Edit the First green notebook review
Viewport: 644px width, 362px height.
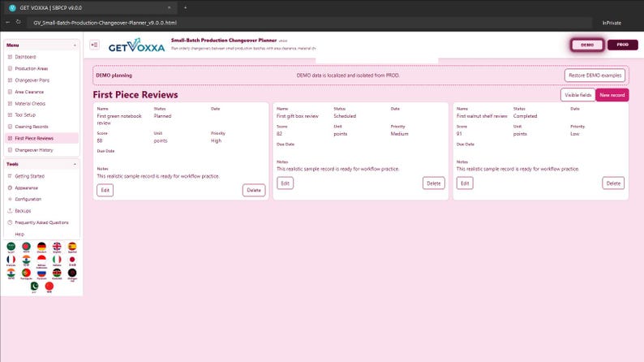pos(105,190)
